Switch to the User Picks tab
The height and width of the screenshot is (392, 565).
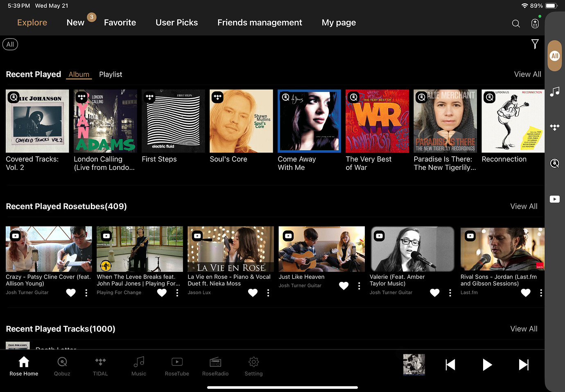(x=176, y=23)
